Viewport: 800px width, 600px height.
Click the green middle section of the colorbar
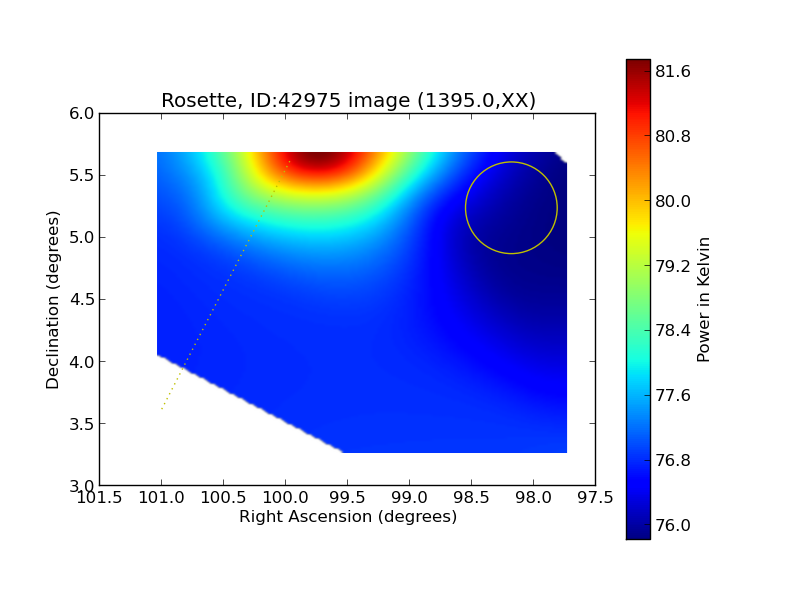638,301
